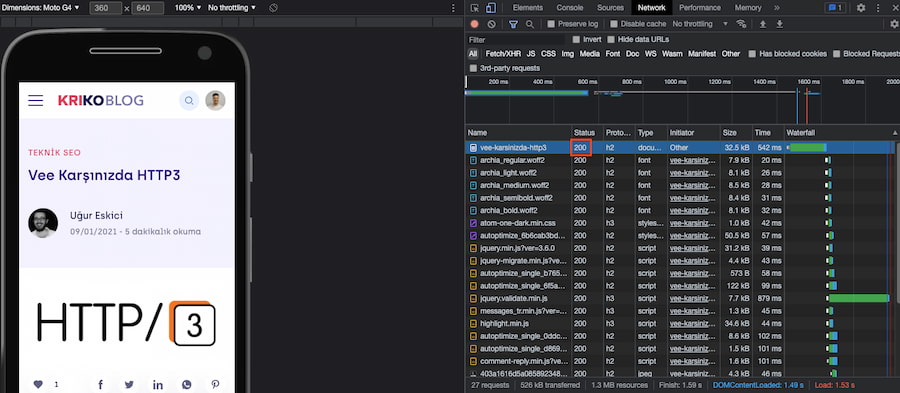Viewport: 900px width, 393px height.
Task: Click the device height field showing 640
Action: coord(148,8)
